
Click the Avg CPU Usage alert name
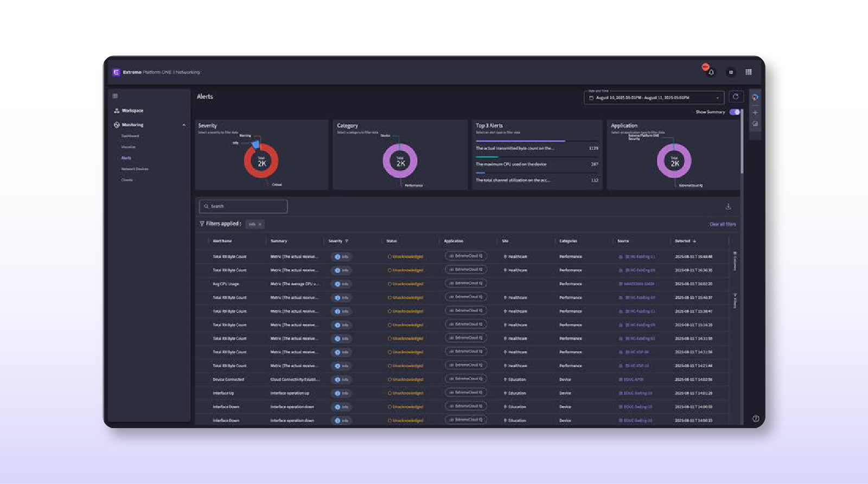click(x=226, y=284)
